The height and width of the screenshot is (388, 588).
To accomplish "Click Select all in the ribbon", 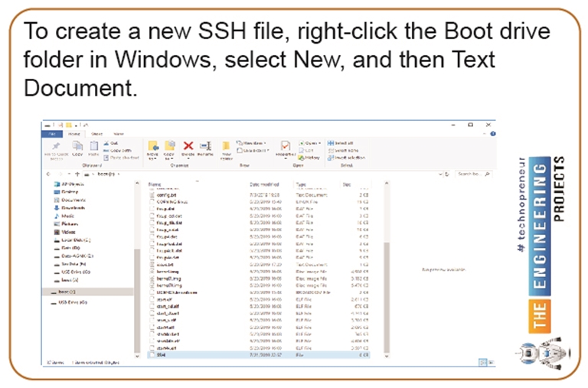I will pyautogui.click(x=343, y=142).
